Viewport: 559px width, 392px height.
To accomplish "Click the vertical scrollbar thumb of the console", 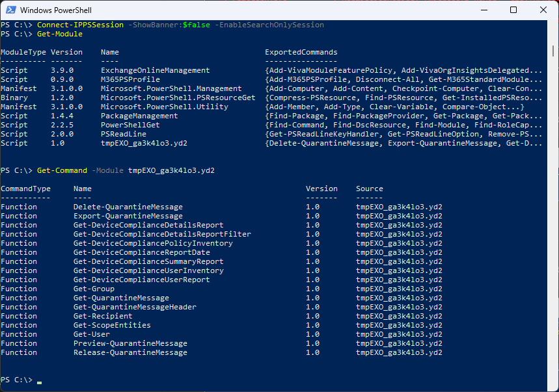I will (553, 51).
